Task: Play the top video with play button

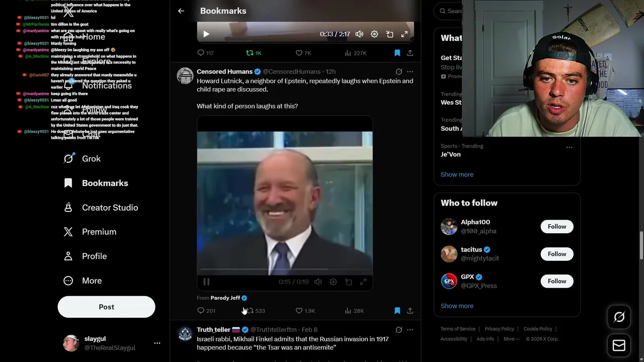Action: (x=206, y=34)
